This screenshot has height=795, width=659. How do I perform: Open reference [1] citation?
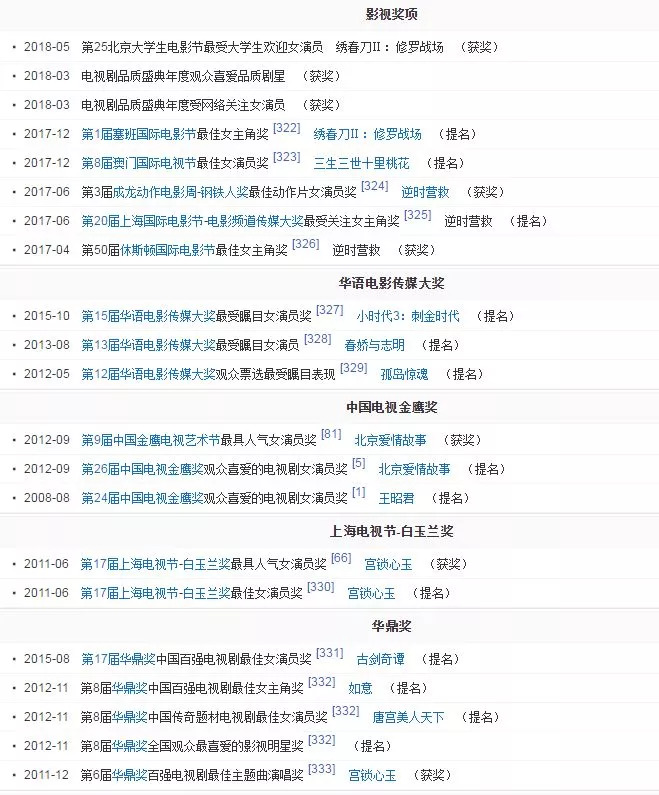click(358, 492)
